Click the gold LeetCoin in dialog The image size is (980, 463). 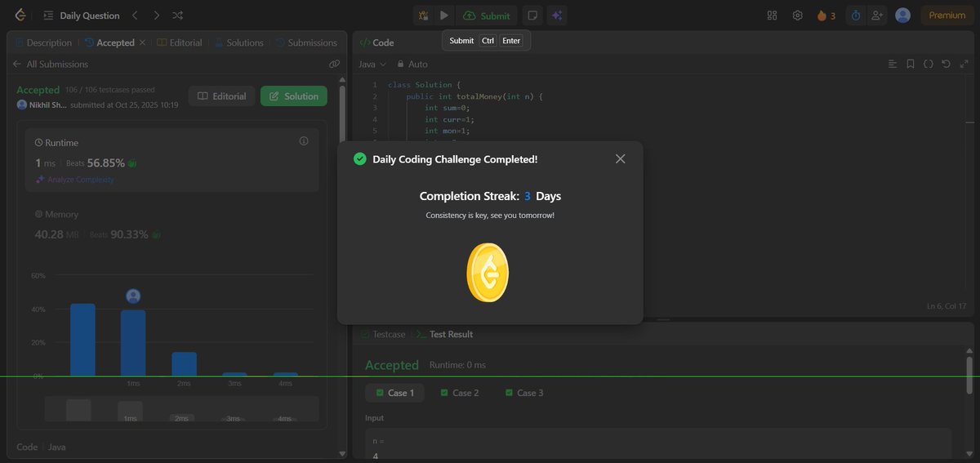(x=488, y=273)
